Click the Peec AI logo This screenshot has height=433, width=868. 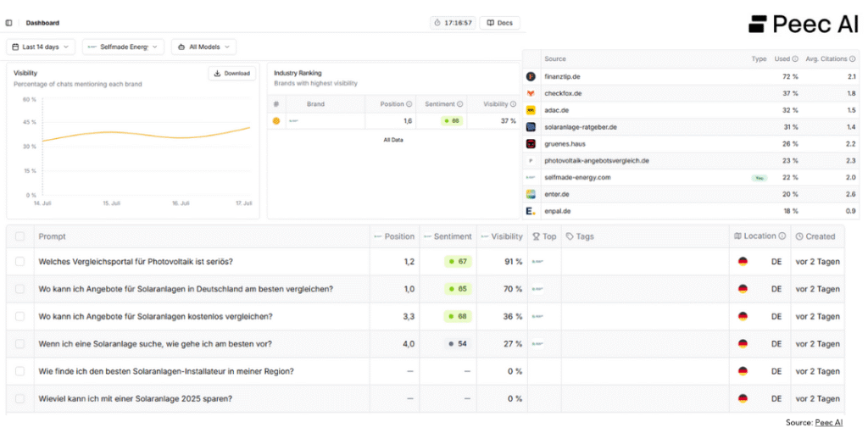804,24
